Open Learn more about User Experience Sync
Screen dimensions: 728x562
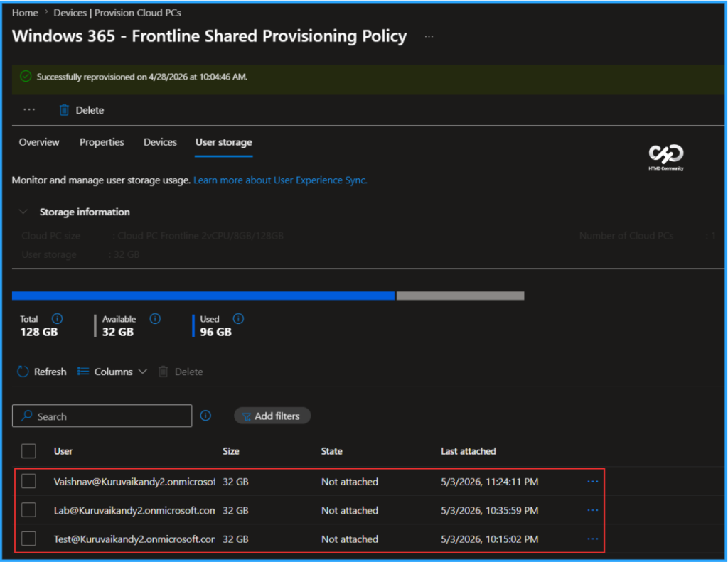click(x=280, y=180)
